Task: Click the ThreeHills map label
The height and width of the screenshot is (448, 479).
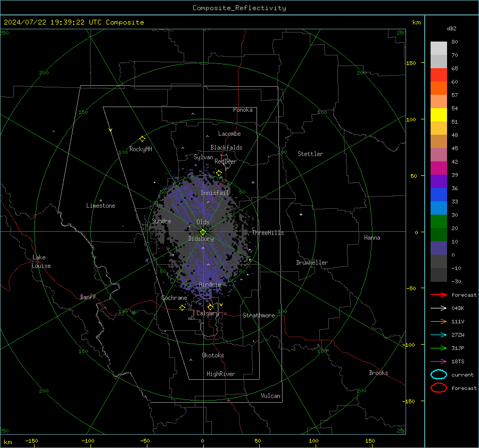Action: point(268,233)
